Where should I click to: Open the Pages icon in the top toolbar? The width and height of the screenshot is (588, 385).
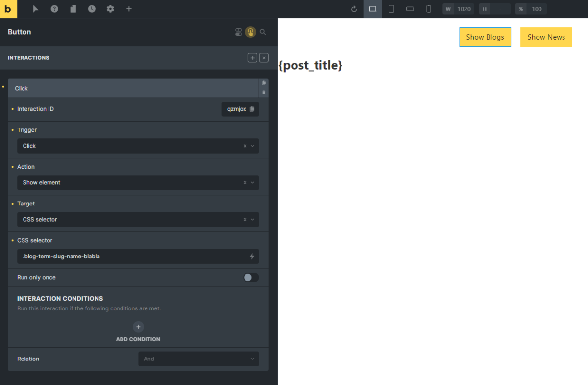[73, 9]
